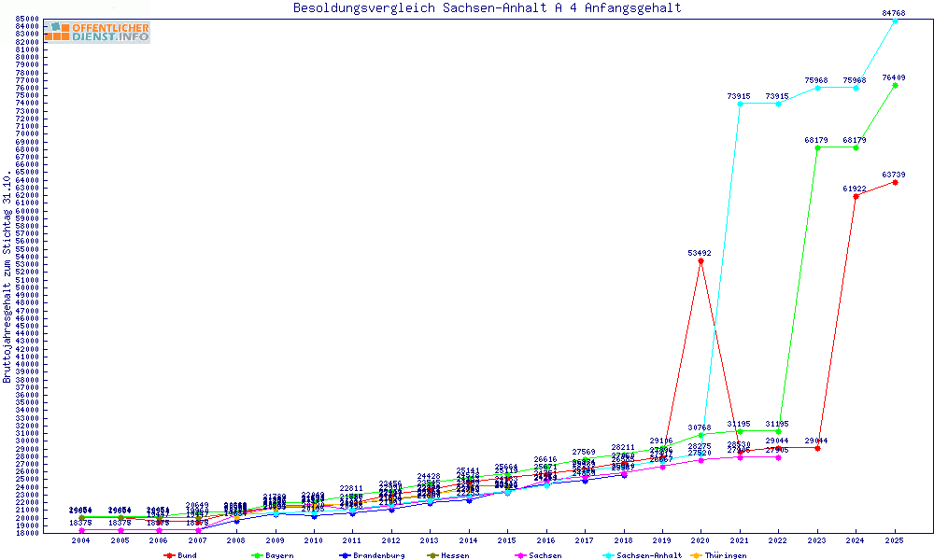The image size is (934, 560).
Task: Click the red 61922 data point in 2024
Action: tap(856, 196)
